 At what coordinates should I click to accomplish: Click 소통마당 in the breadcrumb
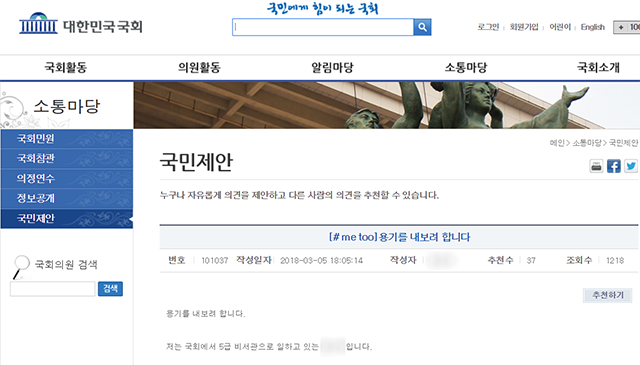tap(587, 143)
